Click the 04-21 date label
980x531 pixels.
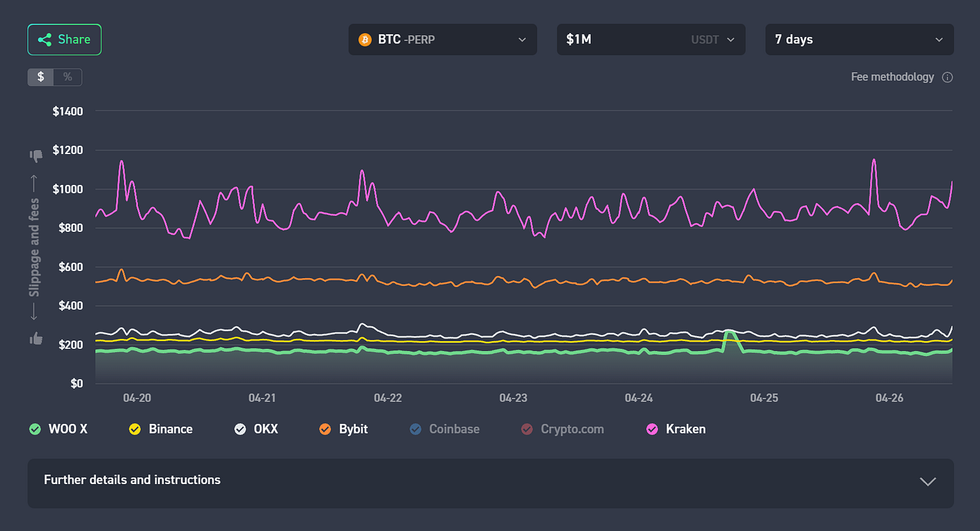coord(262,398)
